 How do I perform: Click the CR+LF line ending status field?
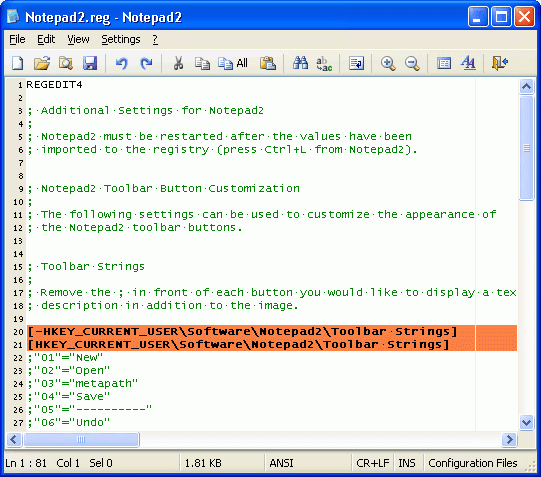point(373,463)
